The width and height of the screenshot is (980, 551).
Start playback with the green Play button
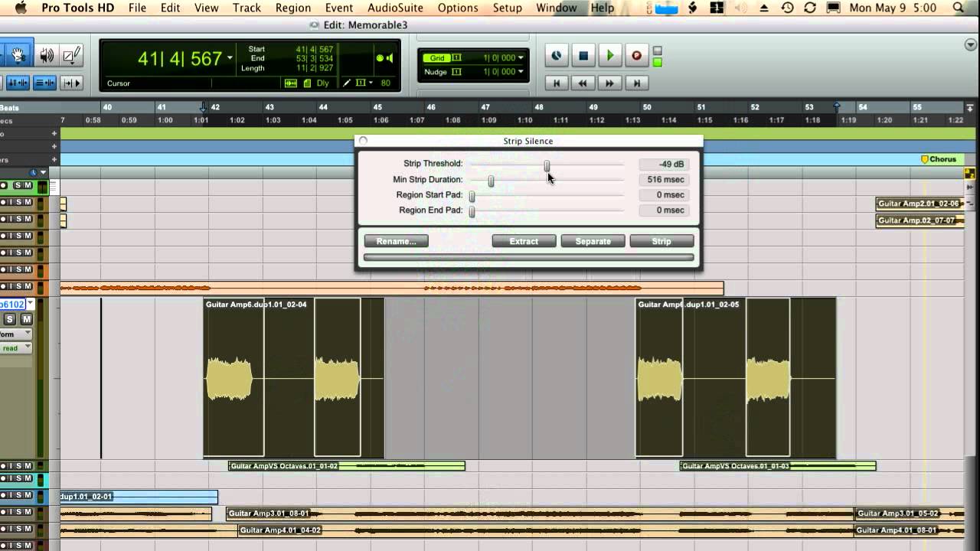point(610,55)
